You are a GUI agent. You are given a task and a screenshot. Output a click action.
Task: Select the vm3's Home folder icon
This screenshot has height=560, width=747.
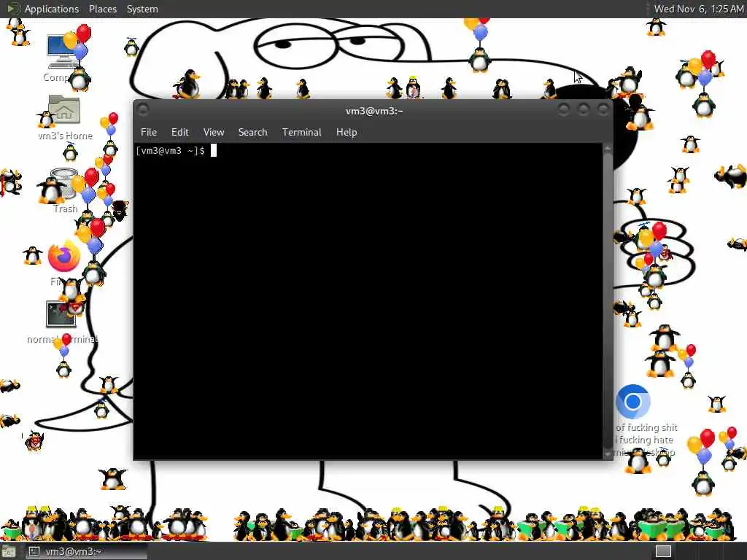pyautogui.click(x=65, y=118)
